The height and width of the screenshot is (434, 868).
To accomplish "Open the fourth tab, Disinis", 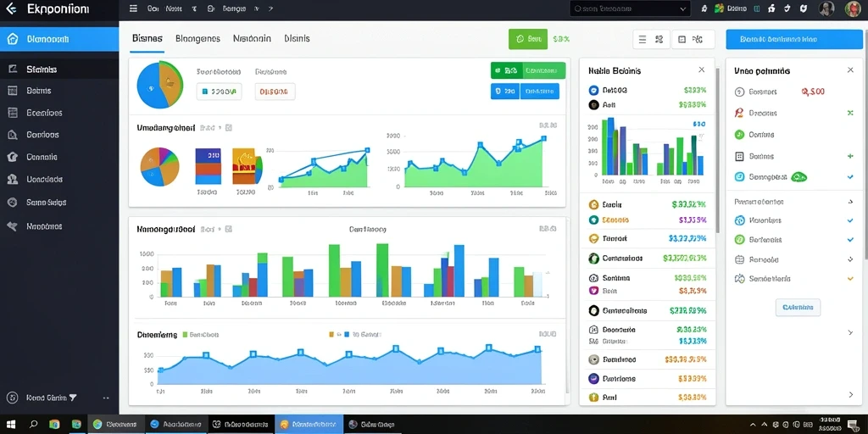I will click(x=297, y=39).
